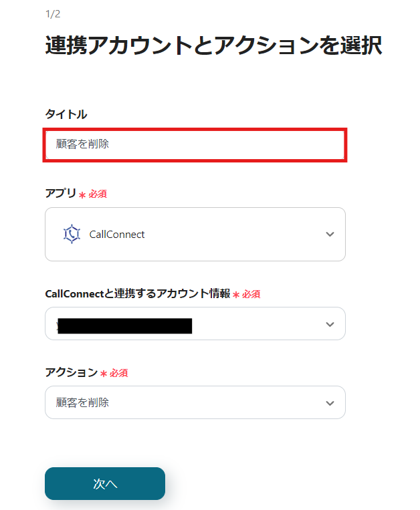Image resolution: width=420 pixels, height=510 pixels.
Task: Click the red asterisk next to アプリ
Action: (82, 195)
